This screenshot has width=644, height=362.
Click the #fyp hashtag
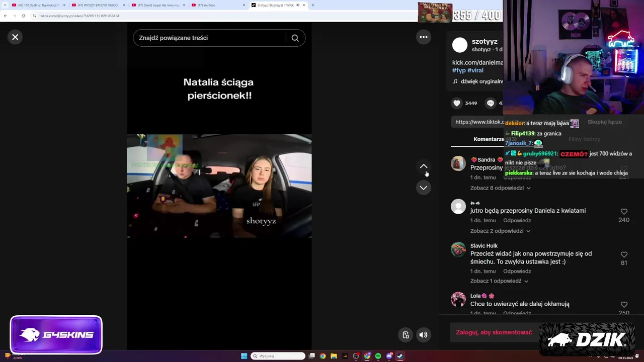coord(459,70)
